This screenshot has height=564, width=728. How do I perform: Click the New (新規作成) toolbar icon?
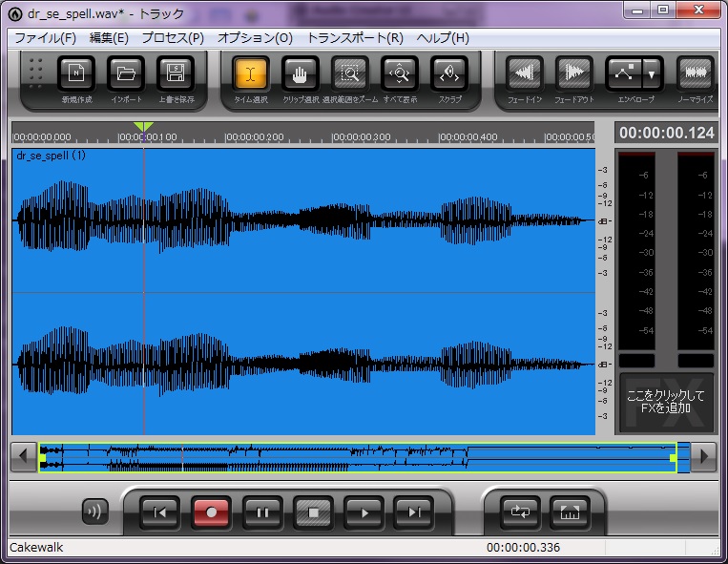click(76, 73)
